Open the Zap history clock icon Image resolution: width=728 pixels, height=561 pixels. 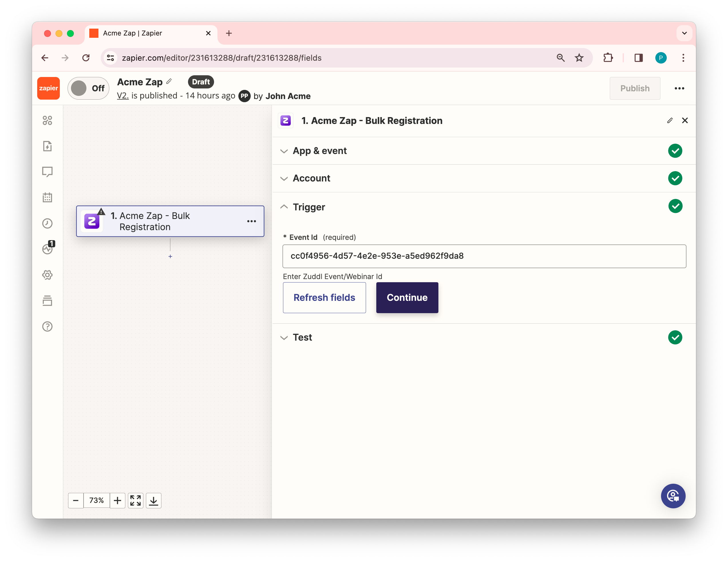(x=47, y=223)
